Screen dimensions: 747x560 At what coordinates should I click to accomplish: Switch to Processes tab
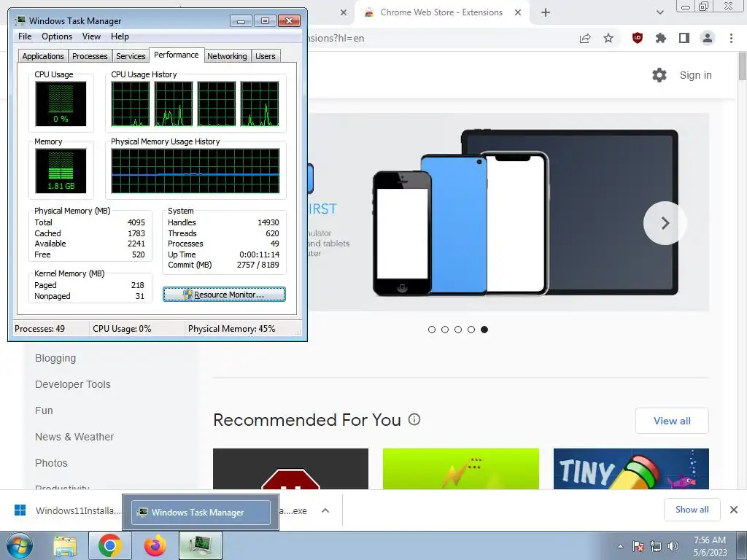(90, 56)
